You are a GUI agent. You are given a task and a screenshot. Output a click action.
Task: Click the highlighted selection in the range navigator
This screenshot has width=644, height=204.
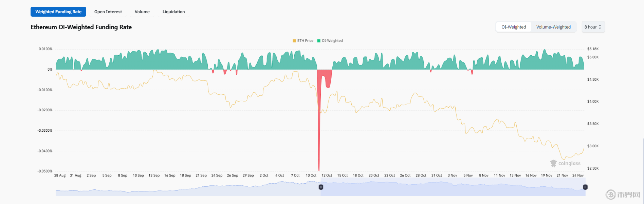[x=452, y=189]
